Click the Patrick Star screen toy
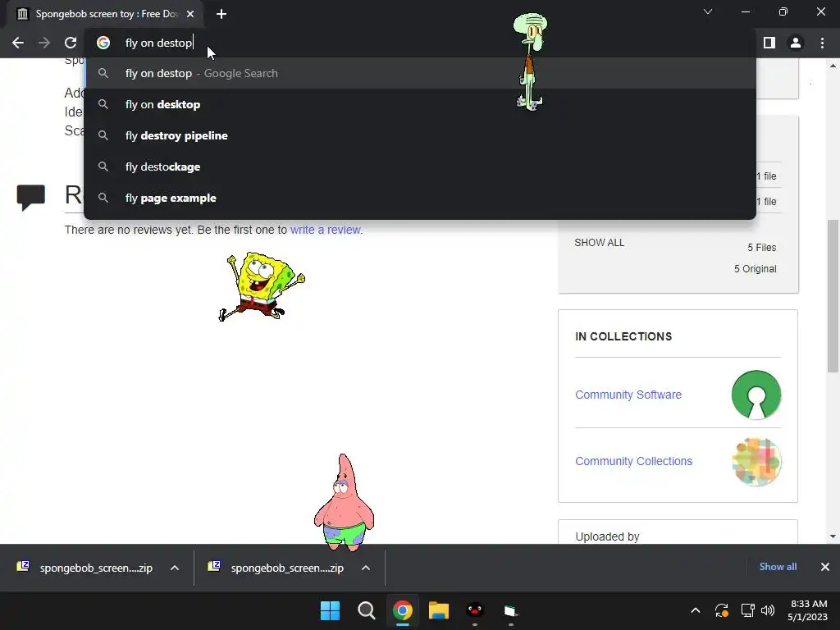 coord(344,503)
